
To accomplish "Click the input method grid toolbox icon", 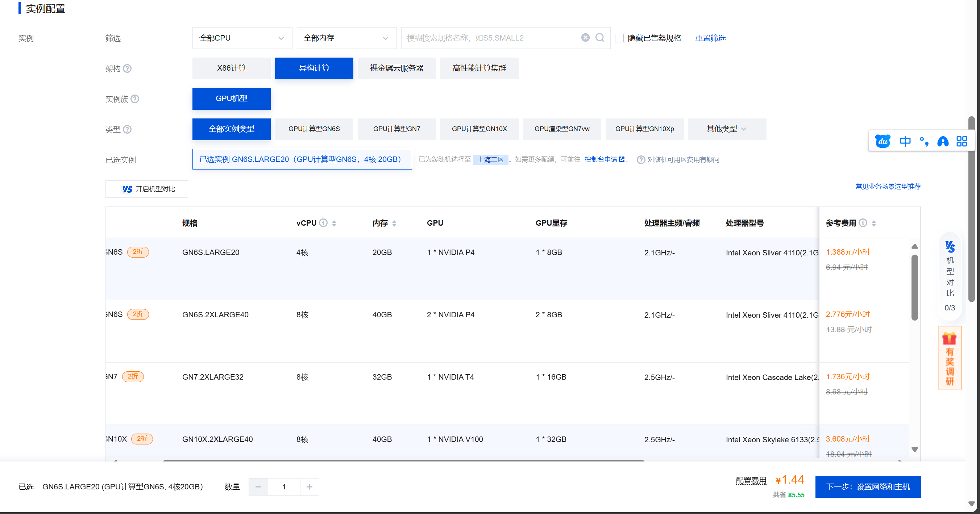I will click(x=962, y=141).
